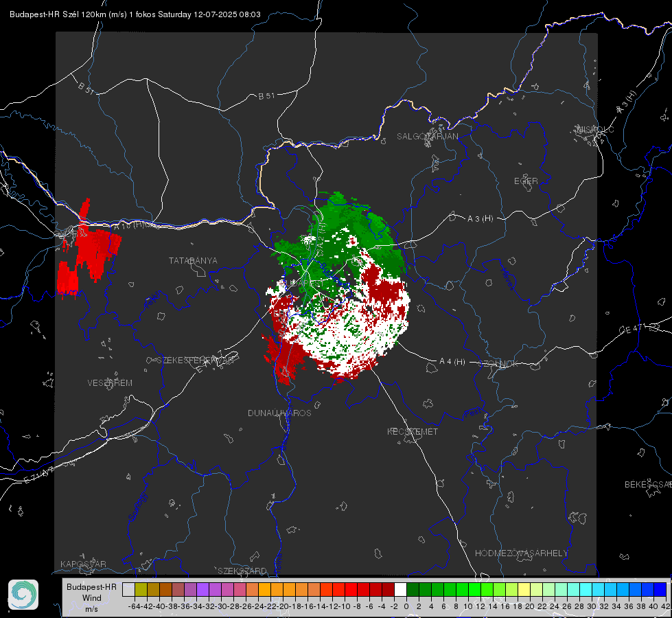The height and width of the screenshot is (618, 672).
Task: Click the EGER city label
Action: tap(526, 181)
